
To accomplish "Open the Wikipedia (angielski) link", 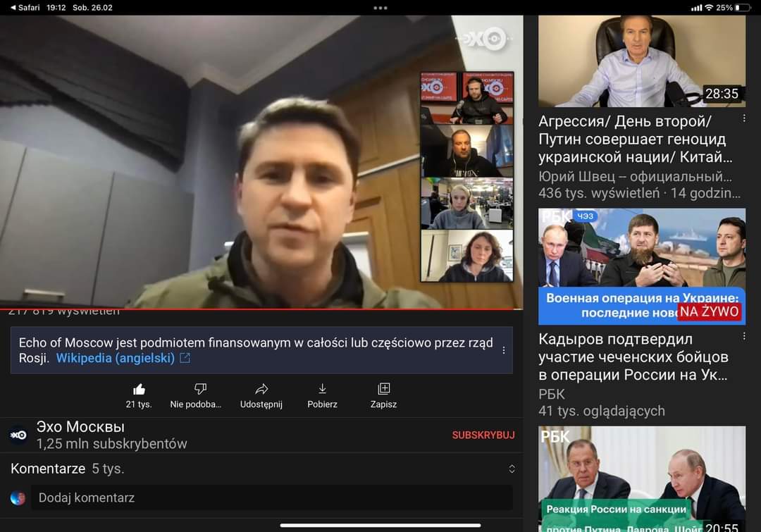I will [x=115, y=358].
